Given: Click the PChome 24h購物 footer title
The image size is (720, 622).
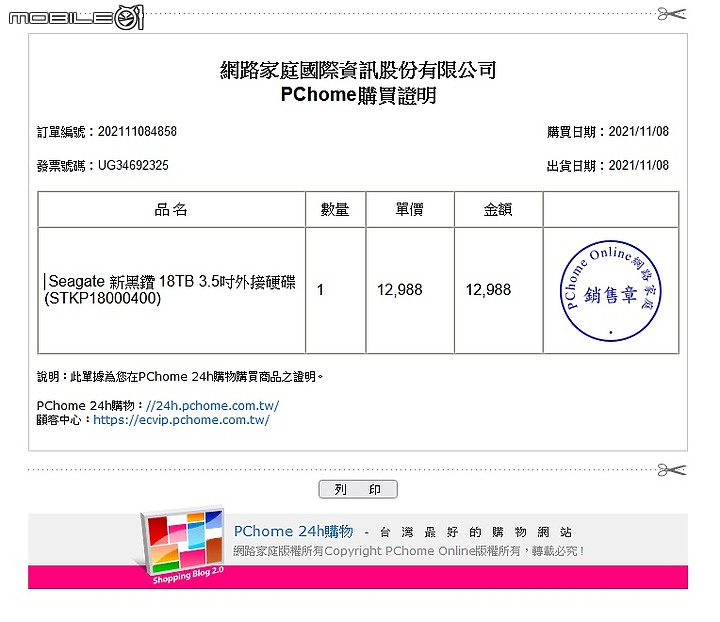Looking at the screenshot, I should click(x=293, y=531).
